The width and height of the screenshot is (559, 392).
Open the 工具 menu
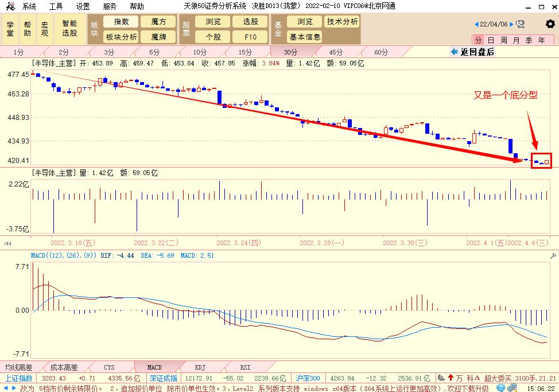coord(56,6)
